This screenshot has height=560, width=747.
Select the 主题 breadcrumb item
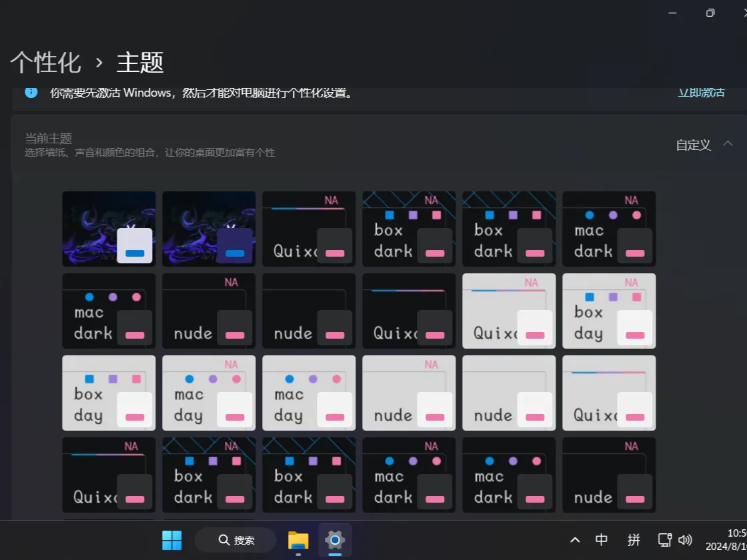(x=139, y=63)
